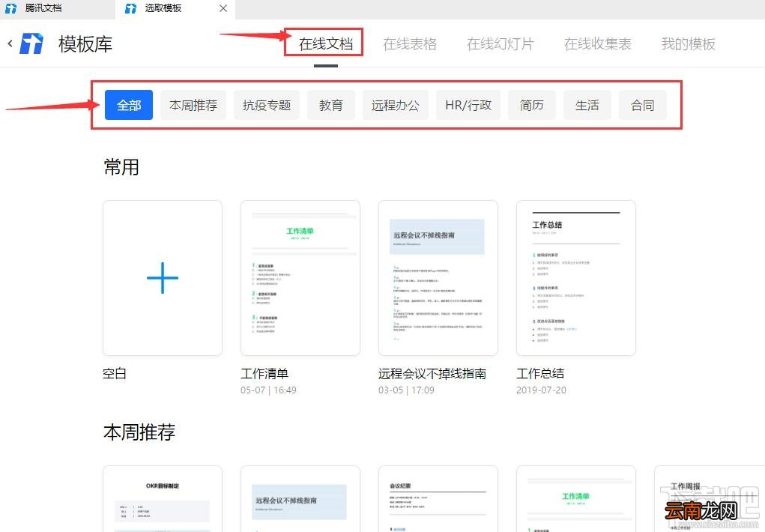The image size is (765, 532).
Task: Select the 合同 category filter
Action: coord(643,105)
